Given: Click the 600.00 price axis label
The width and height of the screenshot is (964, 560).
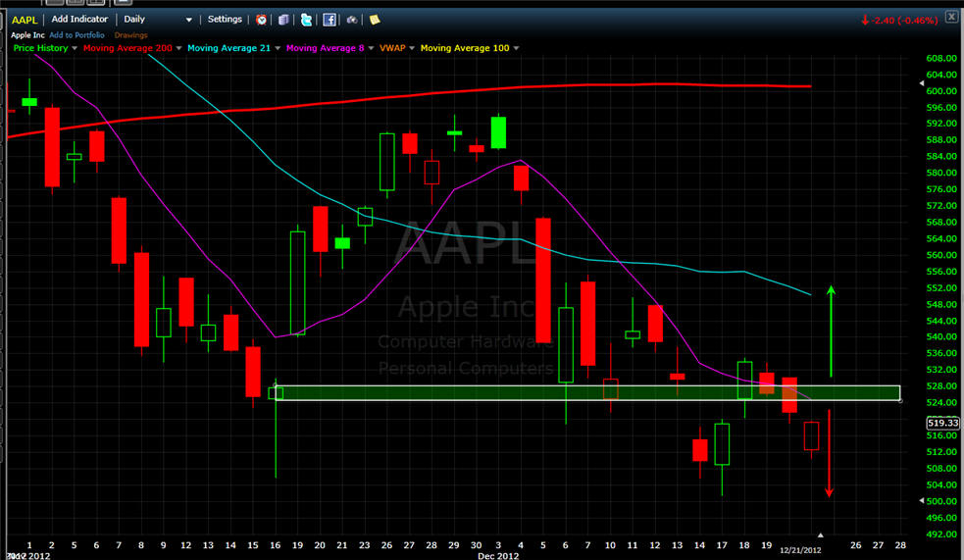Looking at the screenshot, I should 941,91.
